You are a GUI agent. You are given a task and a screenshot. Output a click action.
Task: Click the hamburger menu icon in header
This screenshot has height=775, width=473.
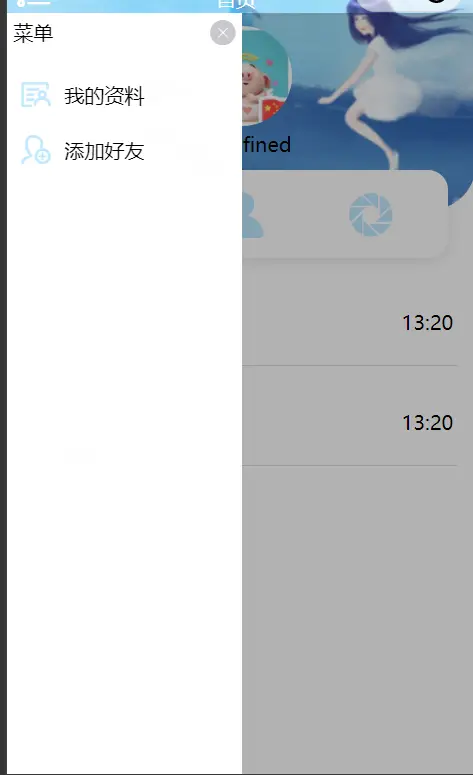pos(33,3)
